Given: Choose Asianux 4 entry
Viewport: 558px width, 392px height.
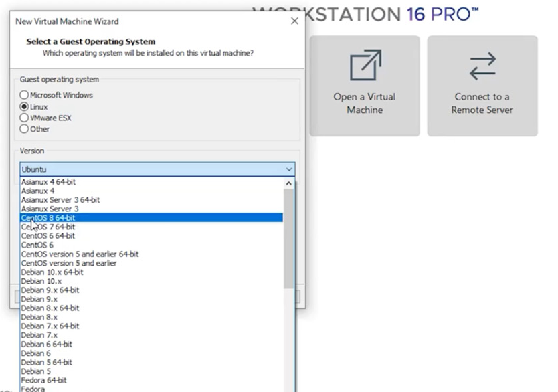Looking at the screenshot, I should (x=152, y=191).
